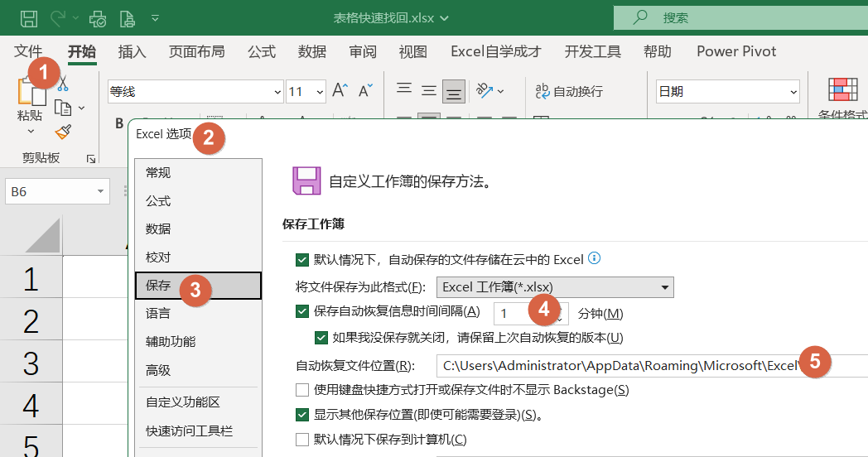Screen dimensions: 868x457
Task: Expand the 粘贴 paste options arrow
Action: [31, 131]
